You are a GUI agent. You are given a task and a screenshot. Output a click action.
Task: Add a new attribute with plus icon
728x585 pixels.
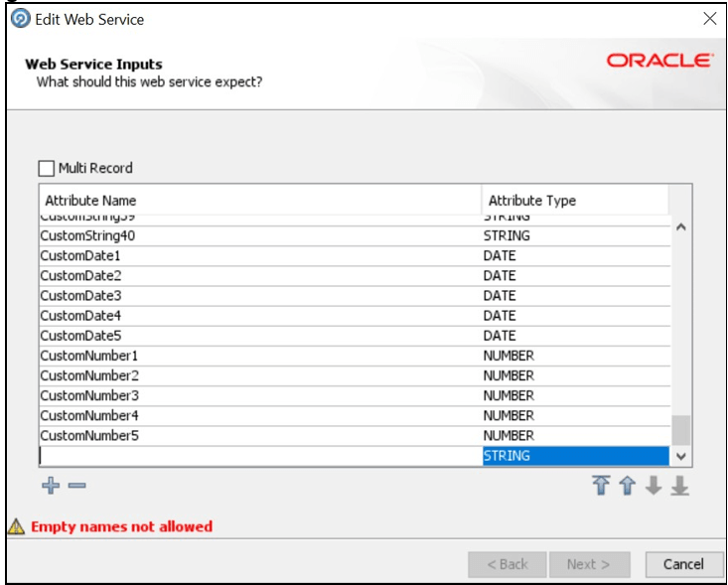coord(51,486)
